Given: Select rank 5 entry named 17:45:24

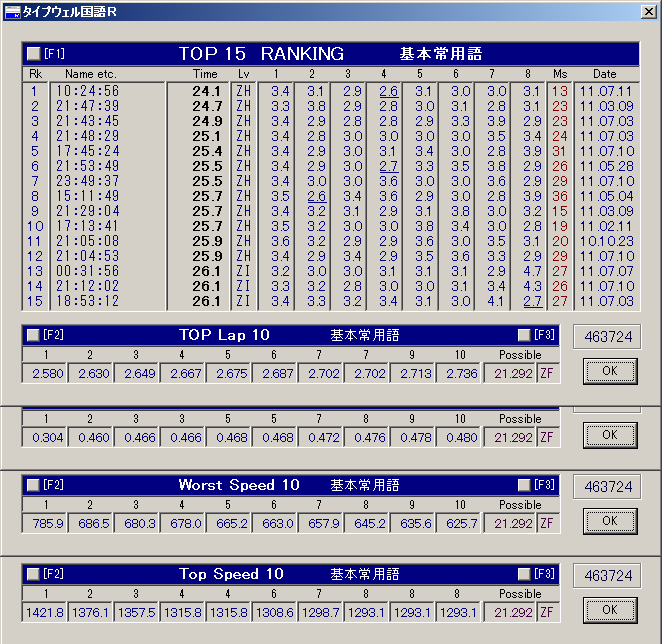Looking at the screenshot, I should tap(88, 151).
